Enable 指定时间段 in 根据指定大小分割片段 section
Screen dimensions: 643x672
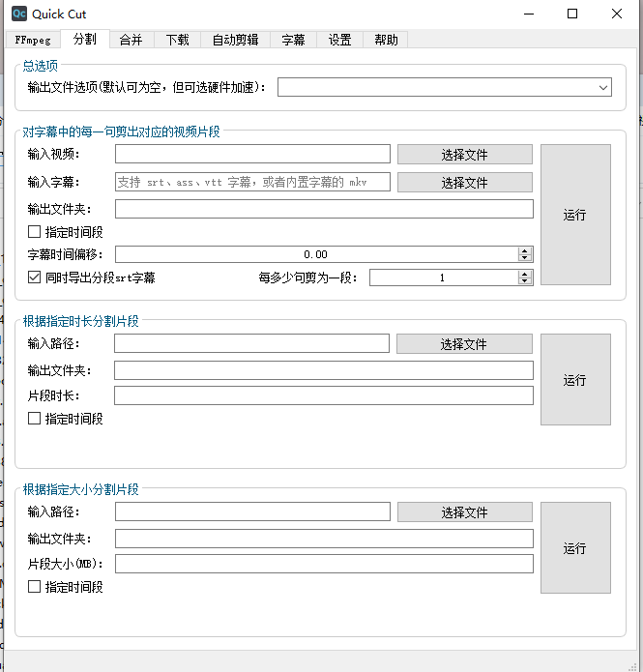coord(34,587)
